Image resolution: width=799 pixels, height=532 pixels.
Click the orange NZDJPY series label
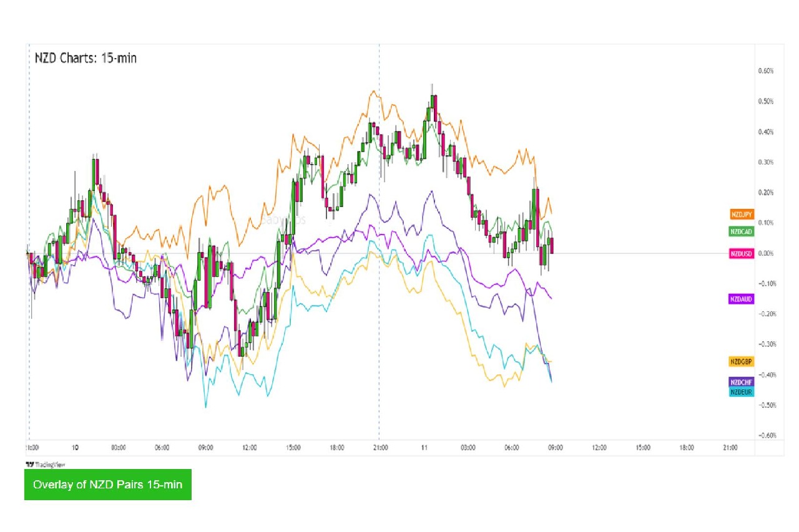coord(742,215)
